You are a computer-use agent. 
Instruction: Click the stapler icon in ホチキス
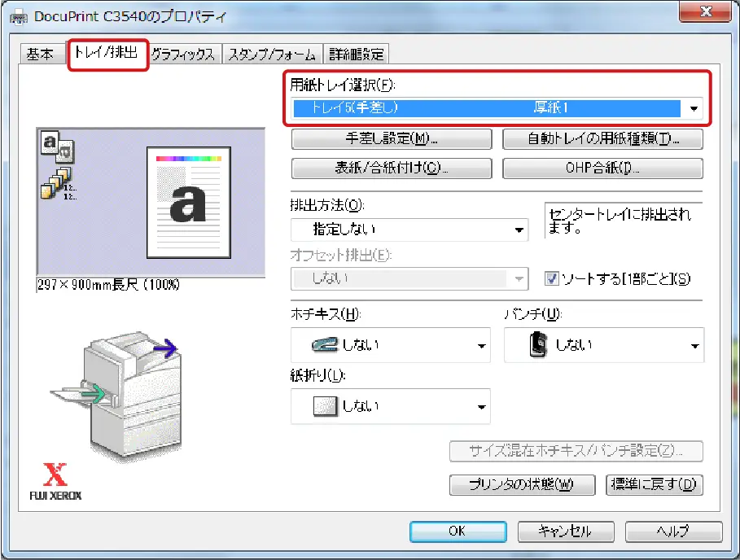[325, 344]
